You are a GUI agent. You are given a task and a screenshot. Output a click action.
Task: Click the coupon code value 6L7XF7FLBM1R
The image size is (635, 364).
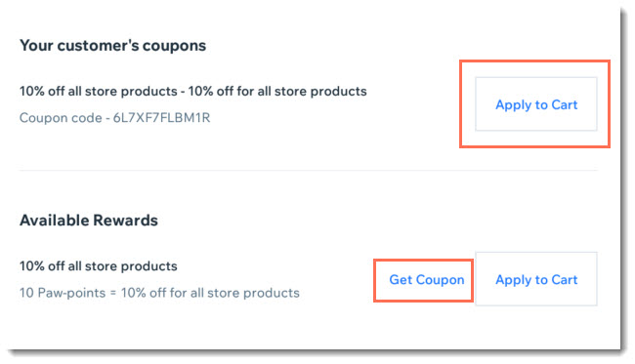(161, 118)
